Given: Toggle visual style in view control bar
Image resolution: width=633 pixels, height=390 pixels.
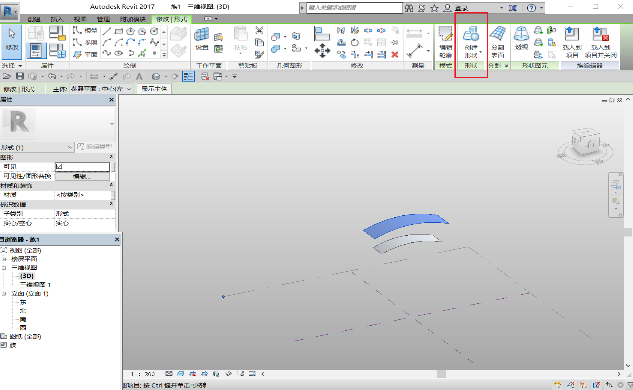Looking at the screenshot, I should 181,374.
